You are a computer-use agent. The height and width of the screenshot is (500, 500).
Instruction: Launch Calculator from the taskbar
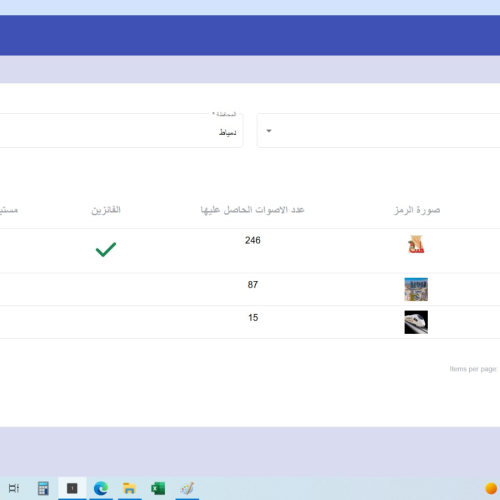pos(43,488)
